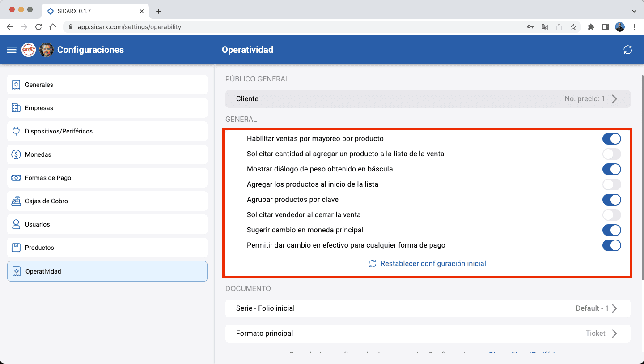644x364 pixels.
Task: Click the Empresas building icon
Action: [16, 108]
